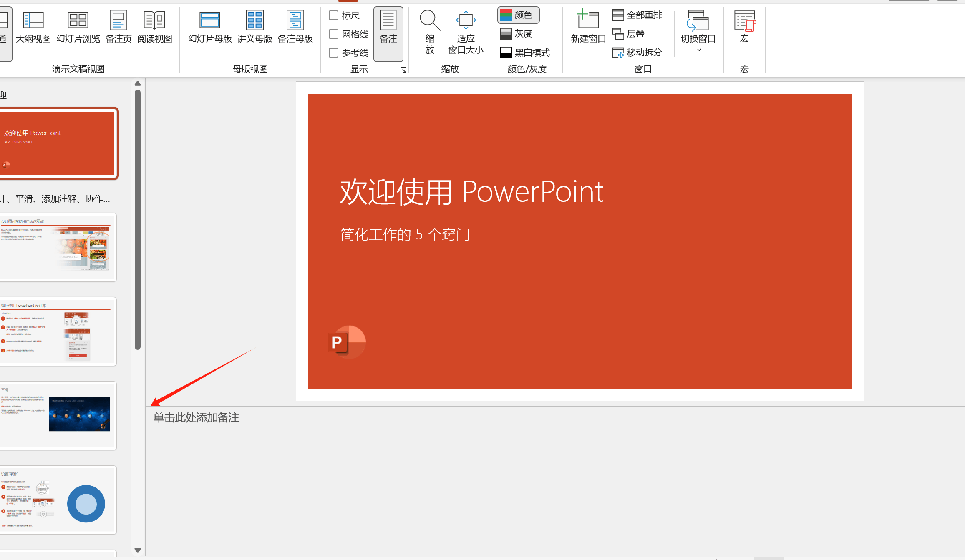
Task: Open Handout Master (讲义母版)
Action: click(x=254, y=27)
